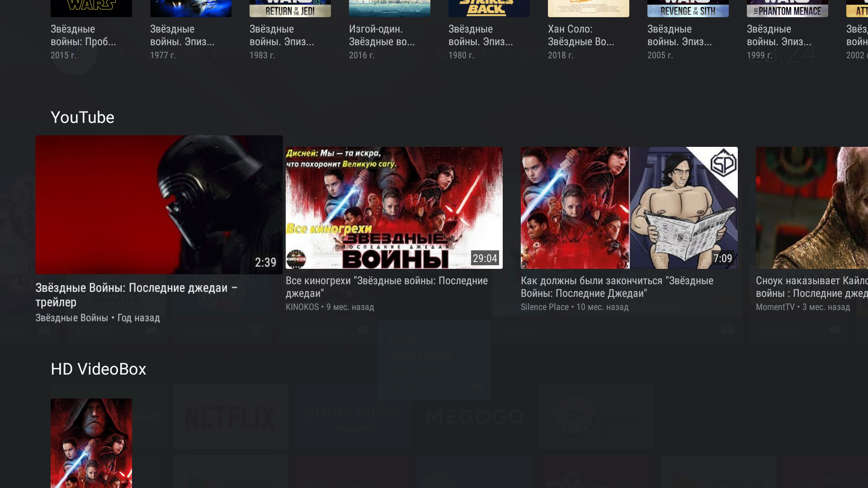Click the 7:09 duration badge
Screen dimensions: 868x488
coord(722,258)
